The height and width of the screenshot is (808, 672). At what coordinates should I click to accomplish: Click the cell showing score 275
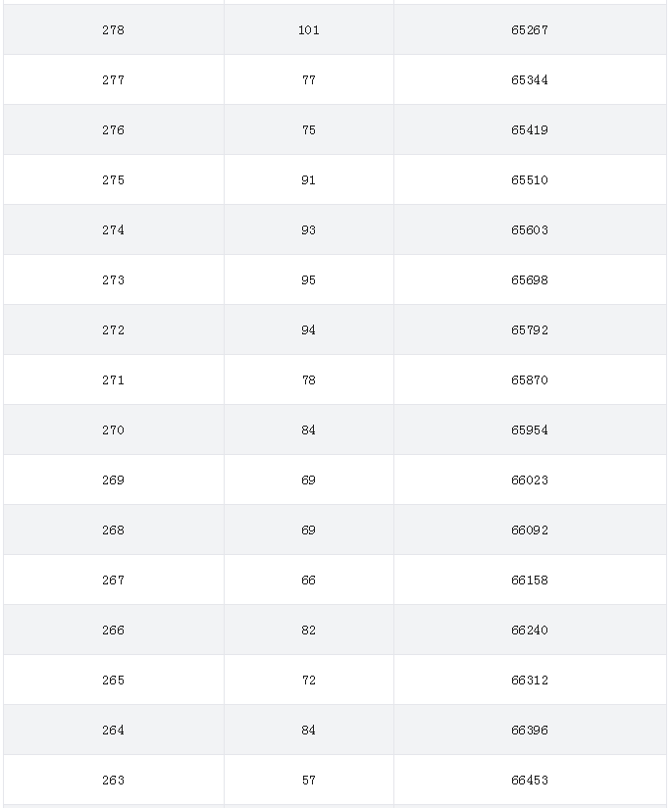[x=114, y=179]
